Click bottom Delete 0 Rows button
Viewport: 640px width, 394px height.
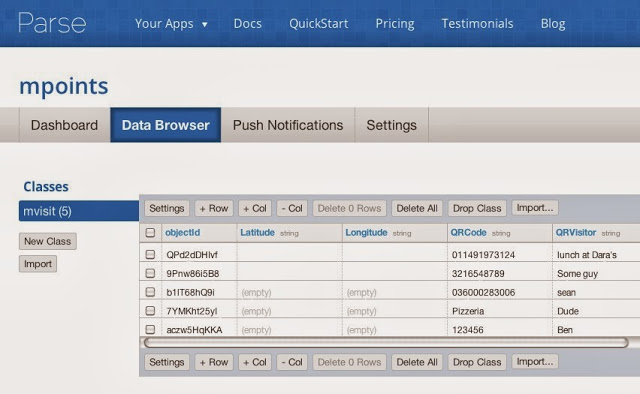pyautogui.click(x=349, y=362)
